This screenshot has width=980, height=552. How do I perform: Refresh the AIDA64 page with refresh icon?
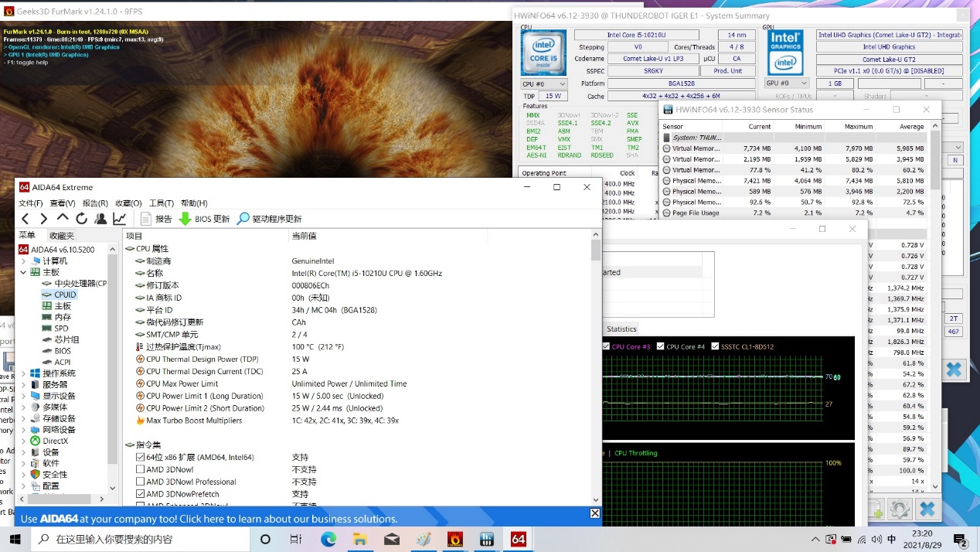(81, 219)
